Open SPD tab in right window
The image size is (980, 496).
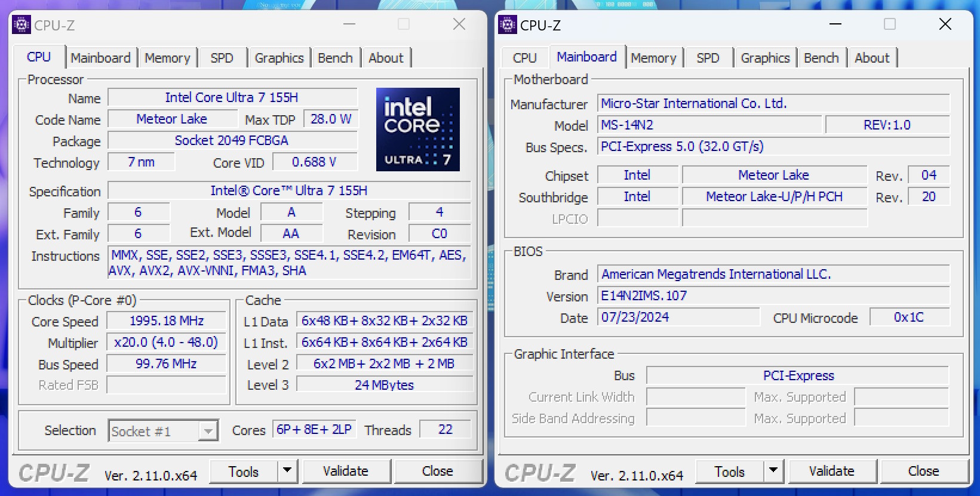(708, 58)
